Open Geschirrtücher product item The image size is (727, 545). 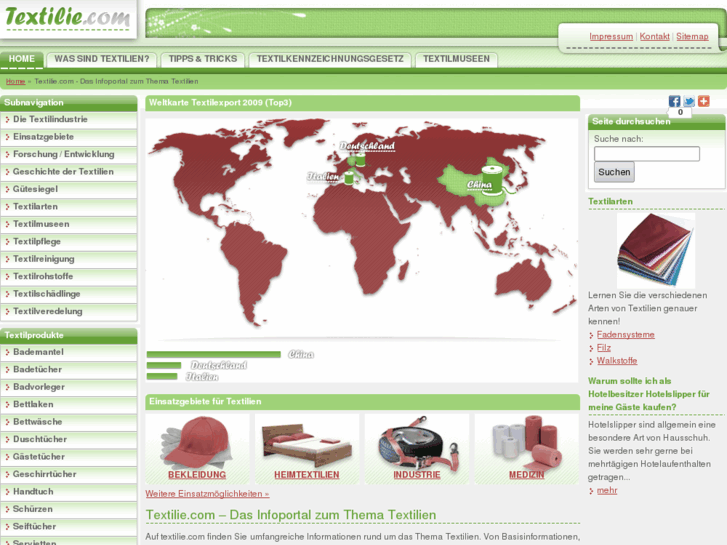[69, 474]
